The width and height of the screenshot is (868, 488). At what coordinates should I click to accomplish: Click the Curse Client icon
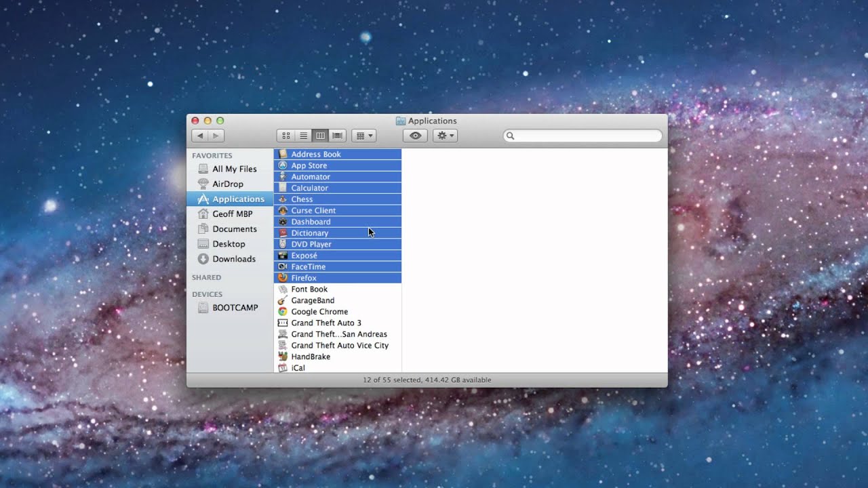tap(283, 210)
